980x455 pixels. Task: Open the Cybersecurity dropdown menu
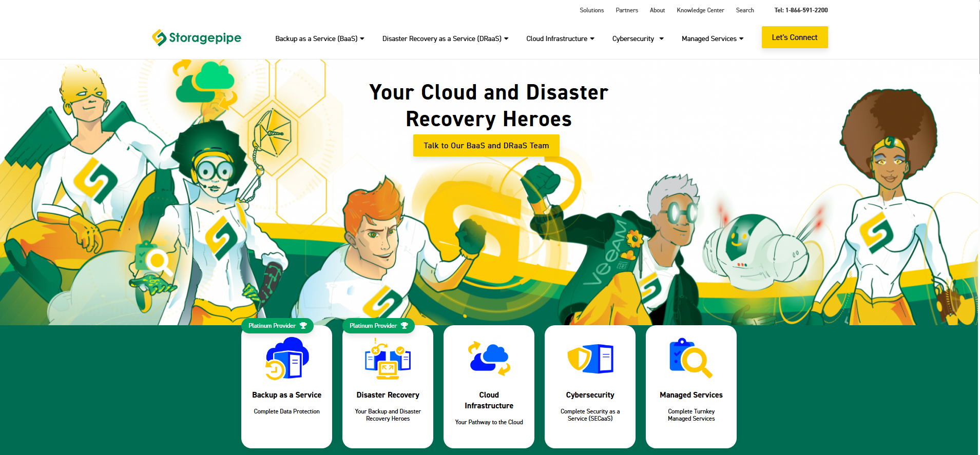point(638,38)
